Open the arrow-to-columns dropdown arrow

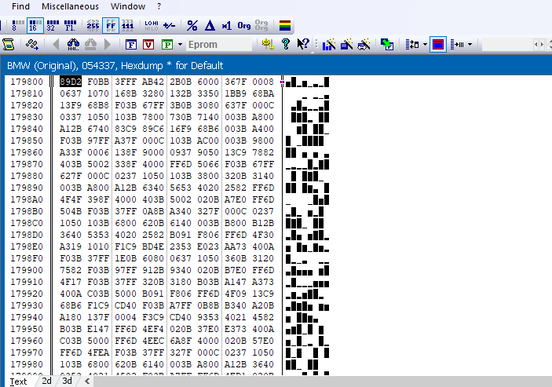pyautogui.click(x=470, y=44)
